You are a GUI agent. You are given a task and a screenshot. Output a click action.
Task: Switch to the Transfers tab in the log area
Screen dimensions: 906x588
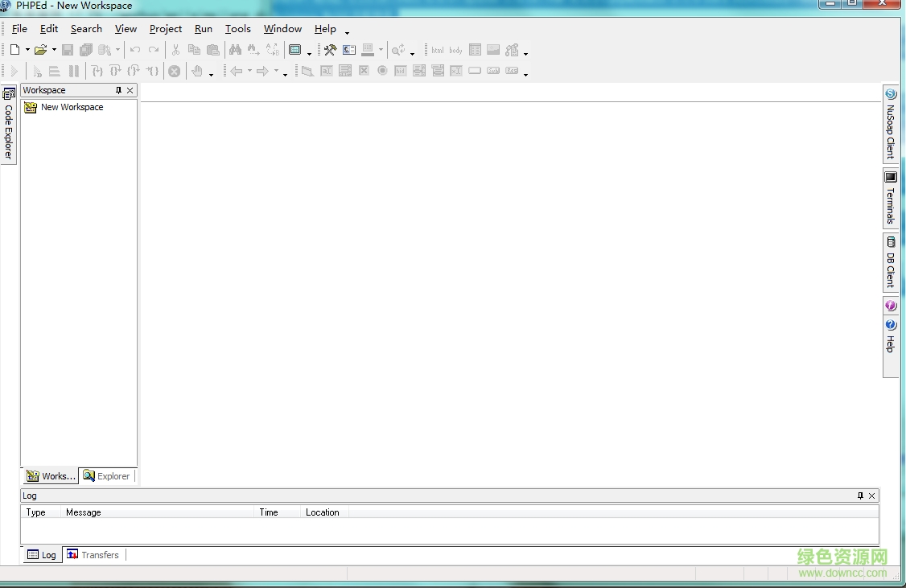(x=93, y=554)
